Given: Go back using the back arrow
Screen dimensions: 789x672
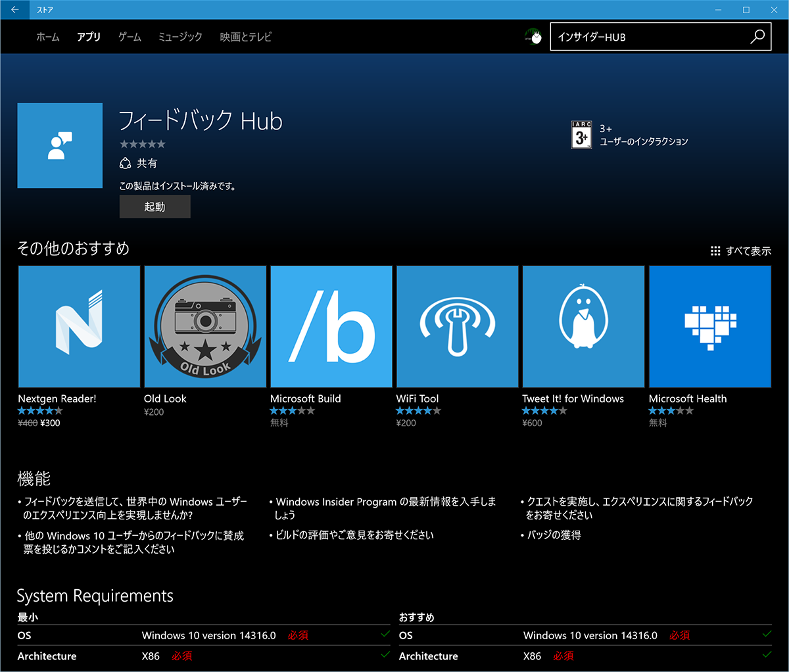Looking at the screenshot, I should 14,10.
